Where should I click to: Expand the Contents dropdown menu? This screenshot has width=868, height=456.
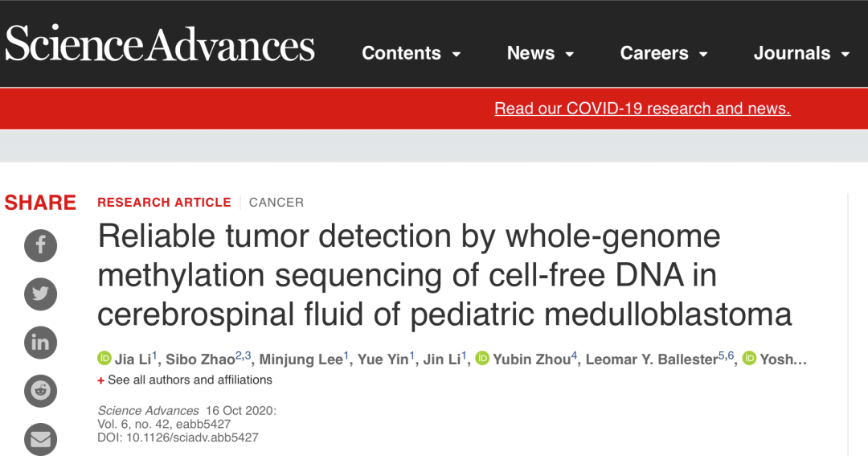tap(411, 53)
